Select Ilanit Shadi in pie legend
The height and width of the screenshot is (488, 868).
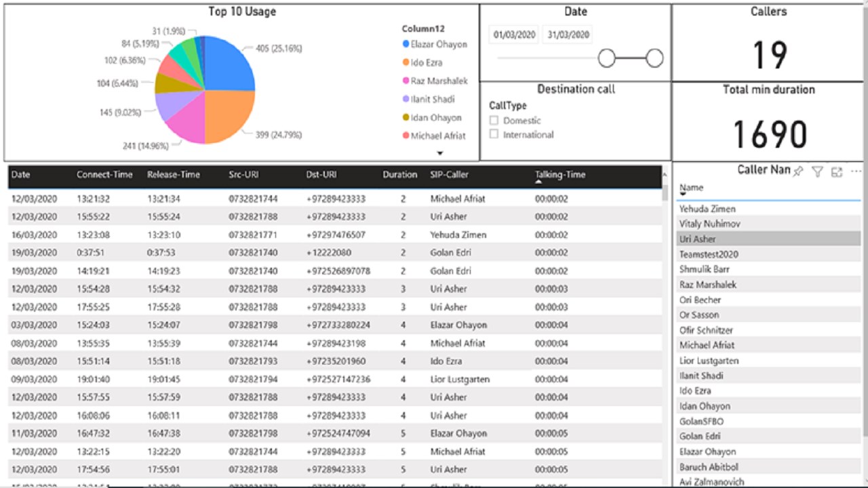(x=428, y=99)
